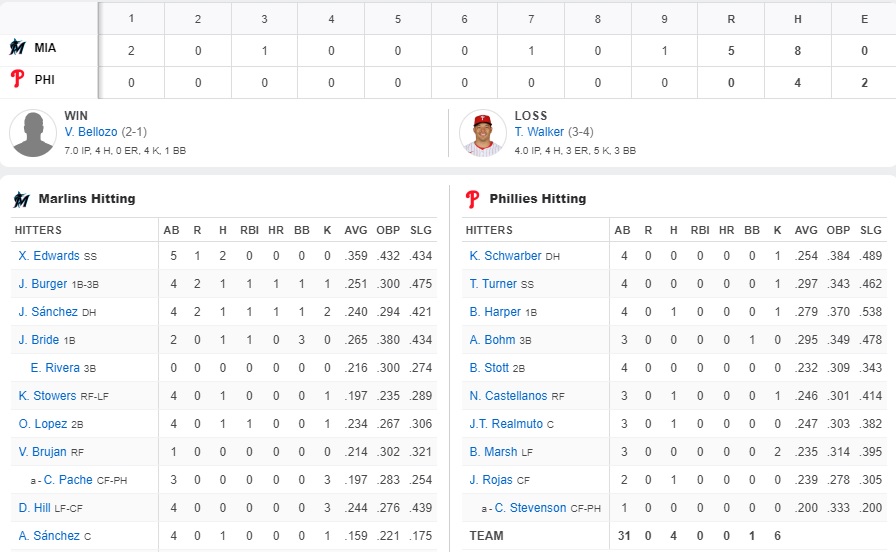This screenshot has width=896, height=552.
Task: Click the Marlins Hitting header logo
Action: coord(21,199)
